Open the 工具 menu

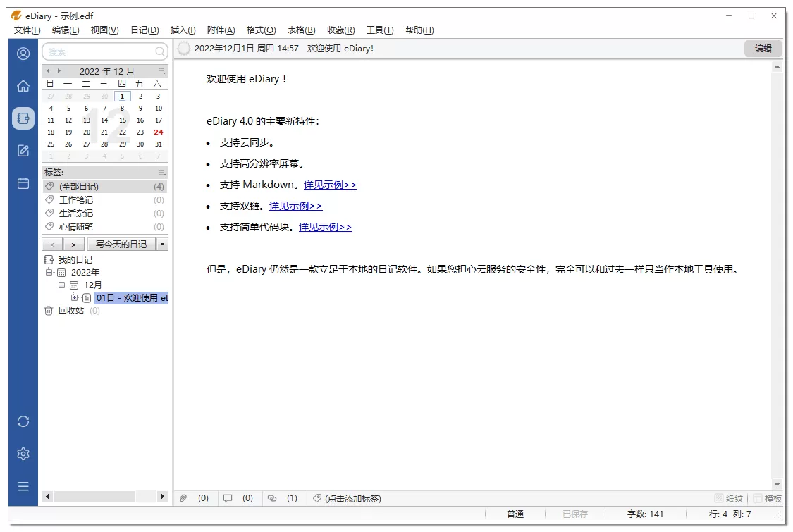(379, 30)
